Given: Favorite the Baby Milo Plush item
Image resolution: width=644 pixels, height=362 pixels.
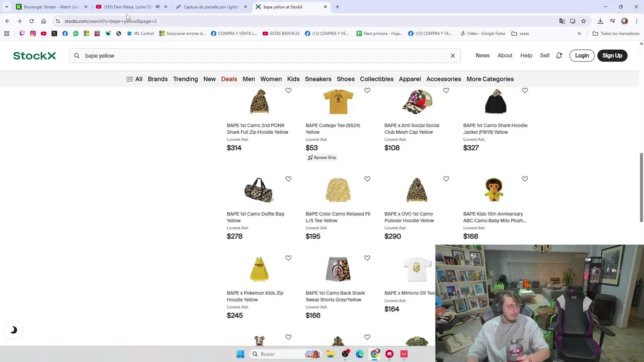Looking at the screenshot, I should coord(525,179).
